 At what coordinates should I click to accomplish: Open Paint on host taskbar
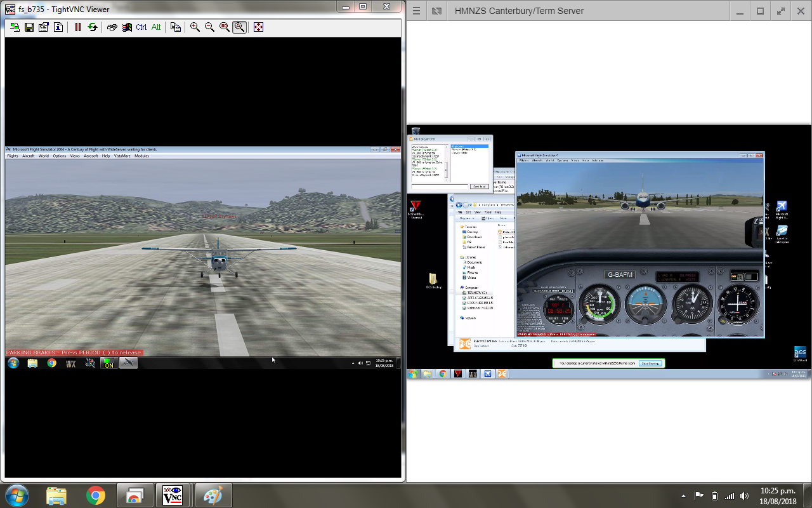click(213, 495)
